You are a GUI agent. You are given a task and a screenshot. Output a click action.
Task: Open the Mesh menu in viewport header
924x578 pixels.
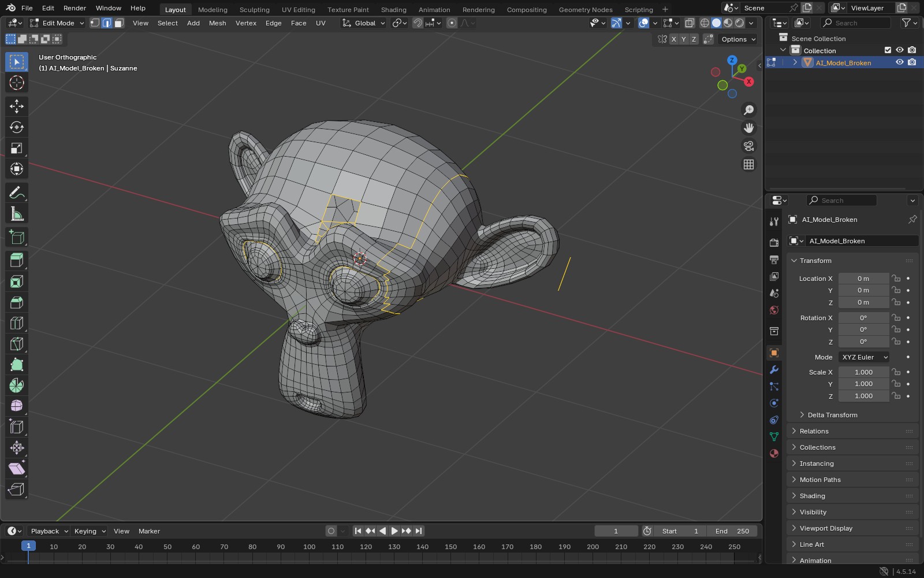point(217,23)
